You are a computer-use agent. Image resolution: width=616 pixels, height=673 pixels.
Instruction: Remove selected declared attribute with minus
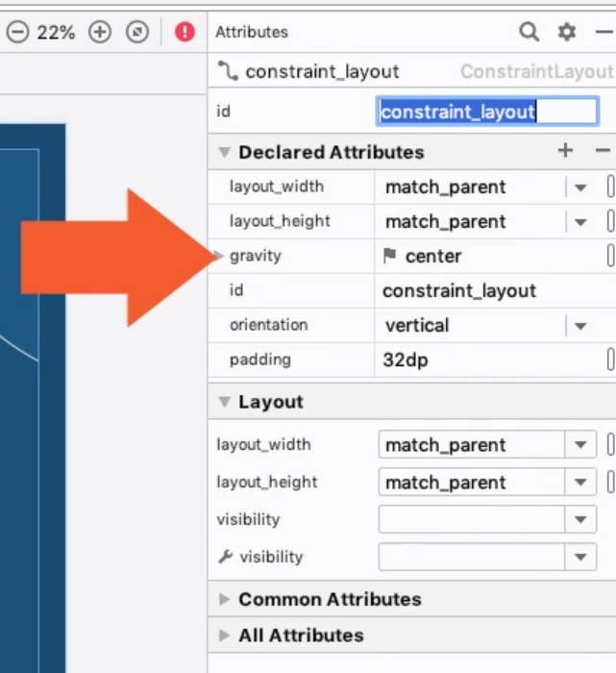click(603, 151)
